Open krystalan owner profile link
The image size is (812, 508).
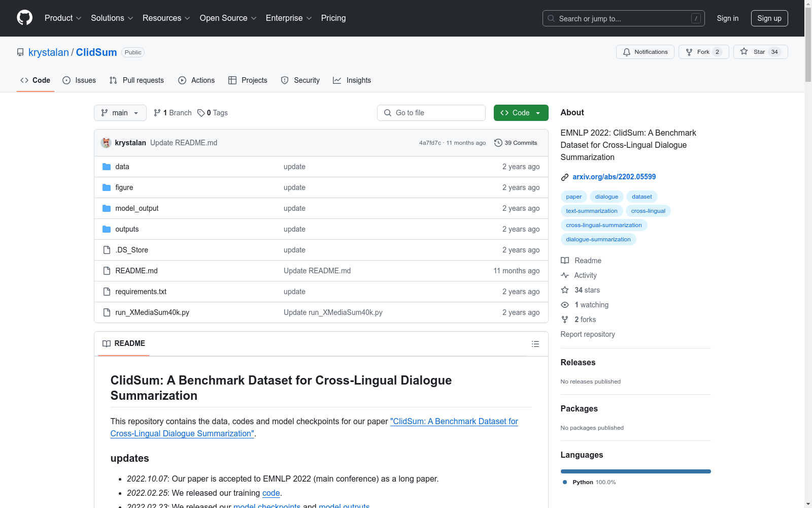coord(48,52)
